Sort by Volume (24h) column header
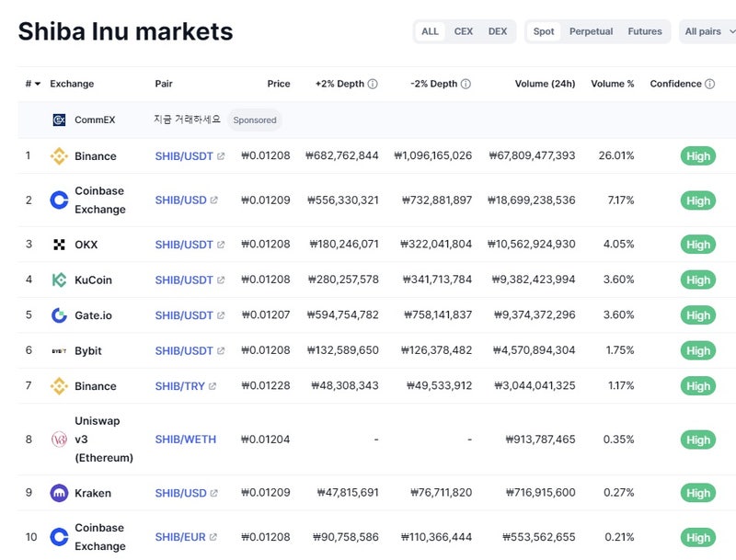Image resolution: width=736 pixels, height=560 pixels. [x=545, y=84]
